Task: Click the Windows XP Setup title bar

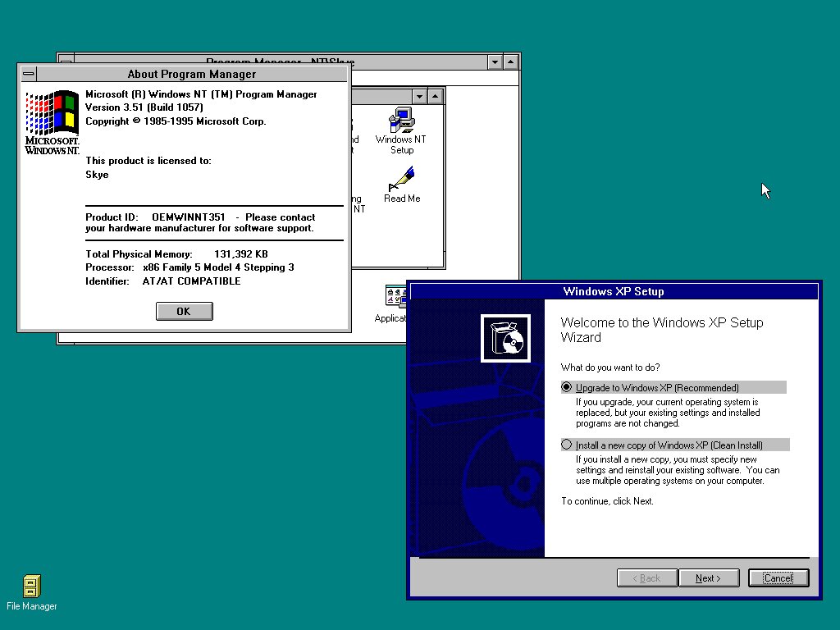Action: point(613,291)
